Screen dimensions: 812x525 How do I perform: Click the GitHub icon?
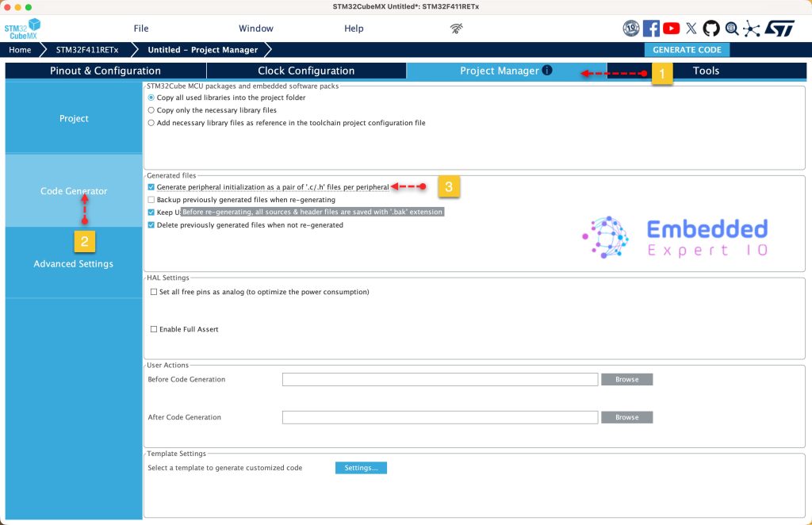click(x=710, y=29)
